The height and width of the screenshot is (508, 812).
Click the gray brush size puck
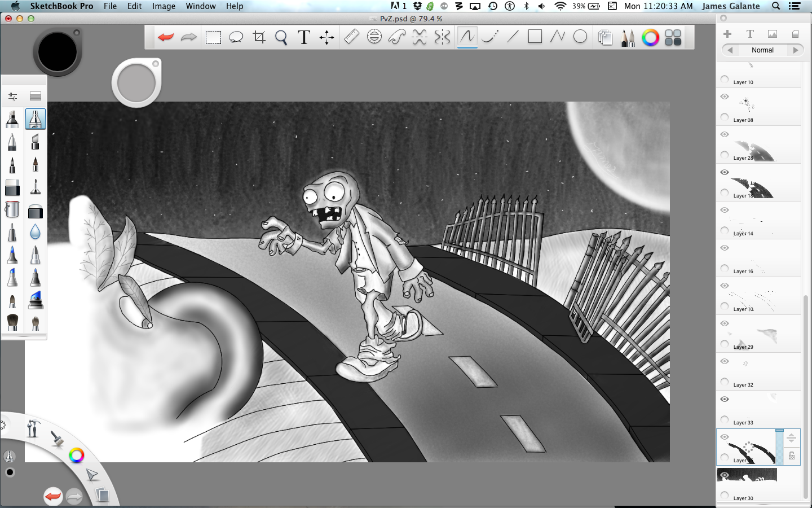[x=136, y=83]
